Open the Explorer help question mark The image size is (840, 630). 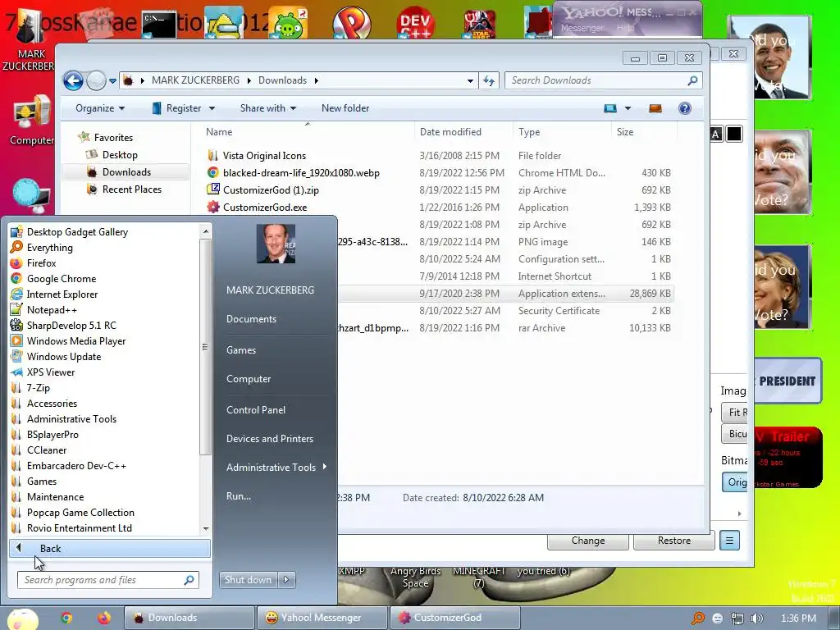click(x=684, y=108)
